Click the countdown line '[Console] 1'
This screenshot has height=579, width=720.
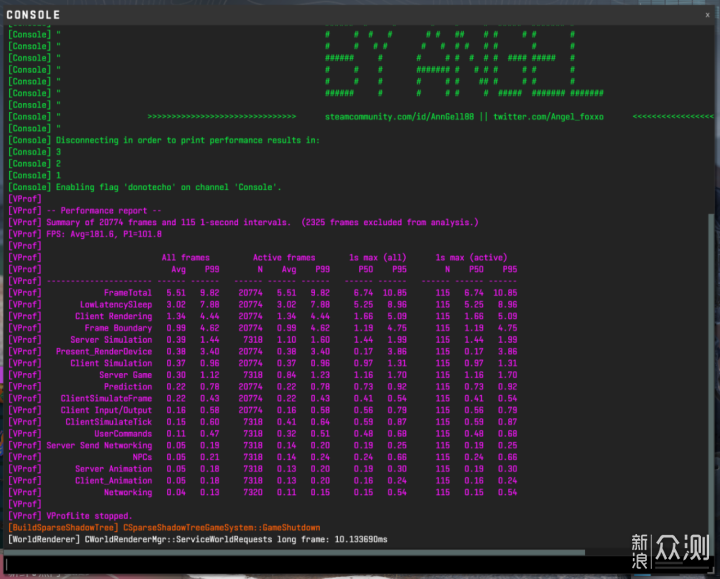(34, 175)
